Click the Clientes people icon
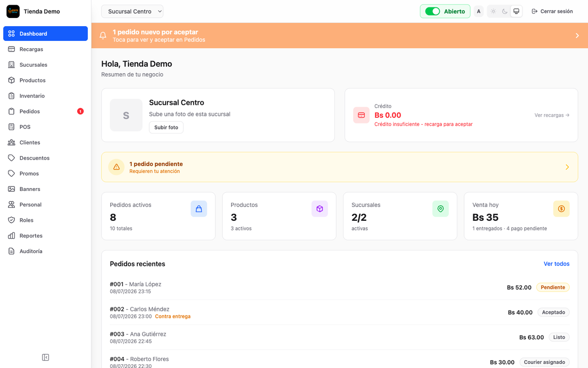The width and height of the screenshot is (588, 368). tap(11, 143)
